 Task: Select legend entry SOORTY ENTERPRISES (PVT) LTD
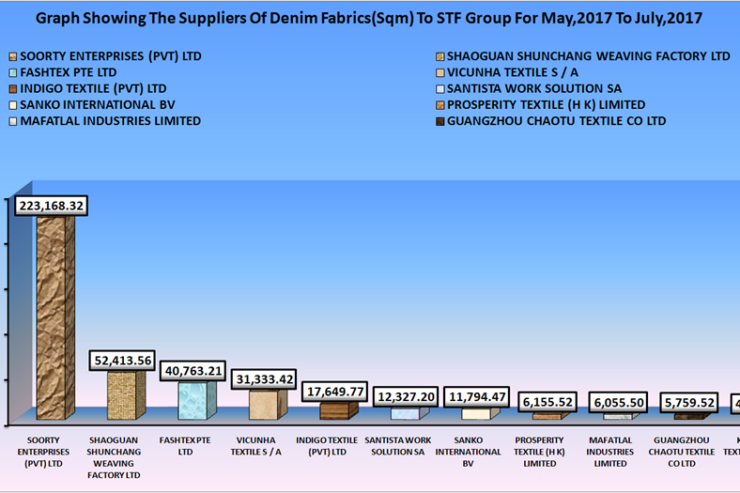pyautogui.click(x=110, y=56)
